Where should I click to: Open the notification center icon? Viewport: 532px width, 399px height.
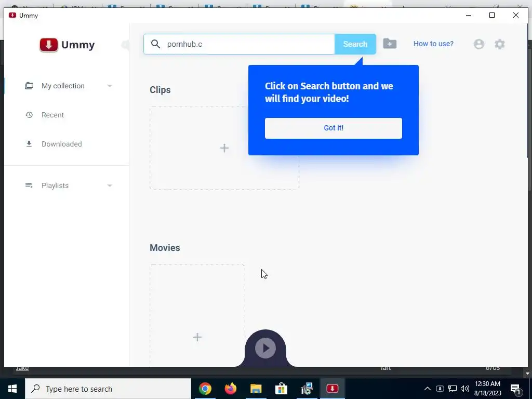[x=516, y=389]
